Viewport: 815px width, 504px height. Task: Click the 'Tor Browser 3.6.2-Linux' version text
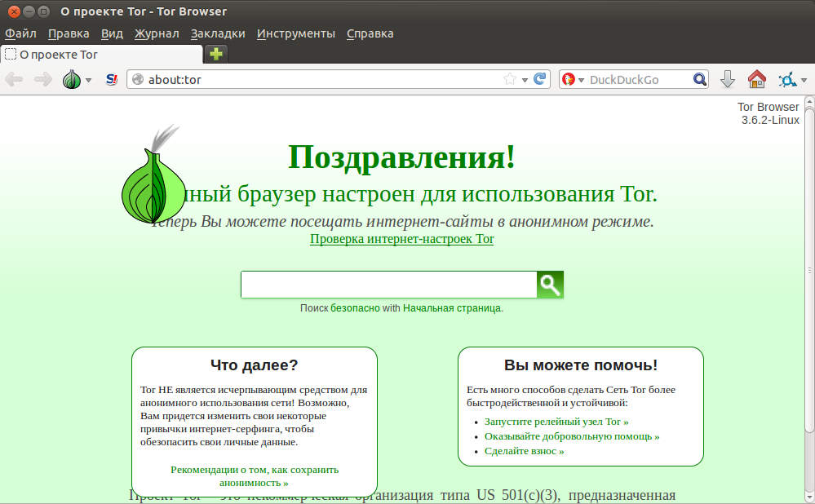pyautogui.click(x=768, y=113)
